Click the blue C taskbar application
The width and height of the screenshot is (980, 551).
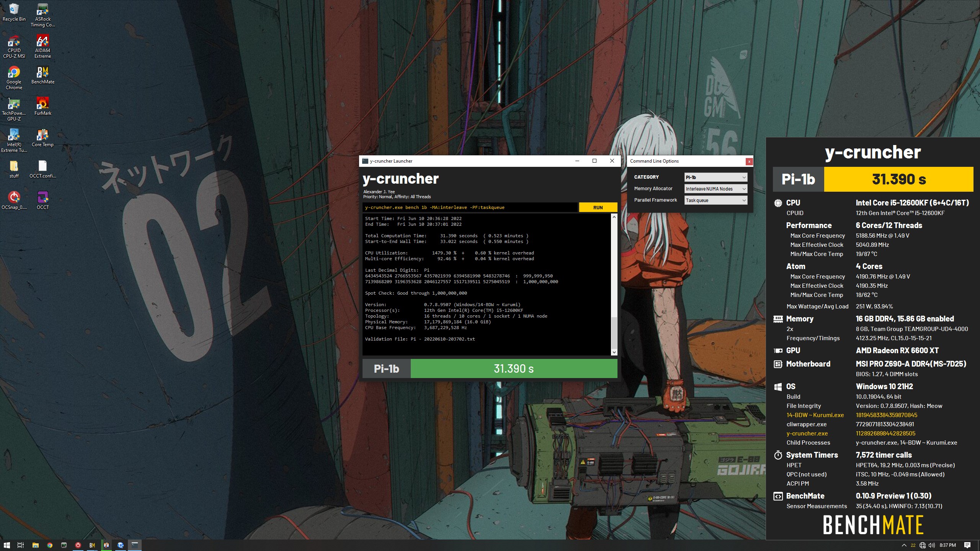click(121, 545)
